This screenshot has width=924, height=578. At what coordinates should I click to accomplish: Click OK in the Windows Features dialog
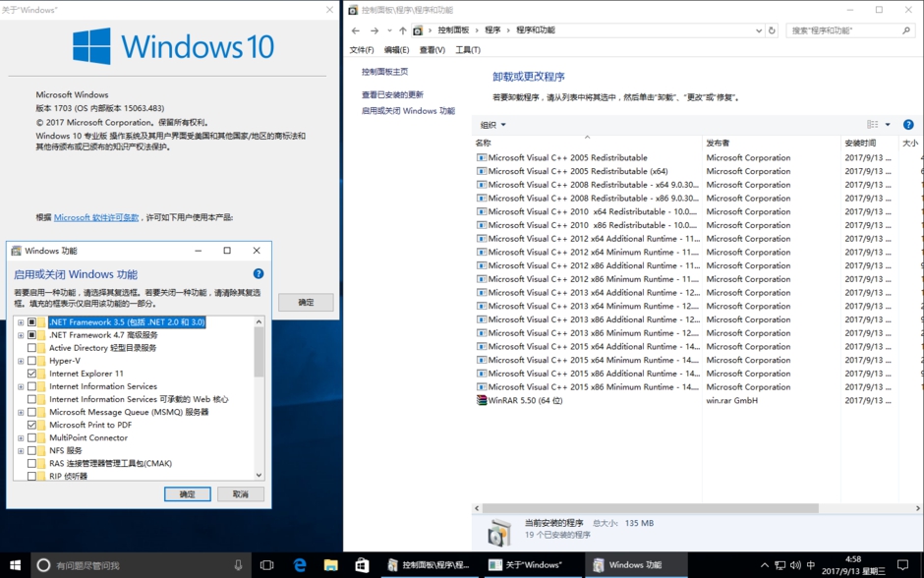(188, 494)
